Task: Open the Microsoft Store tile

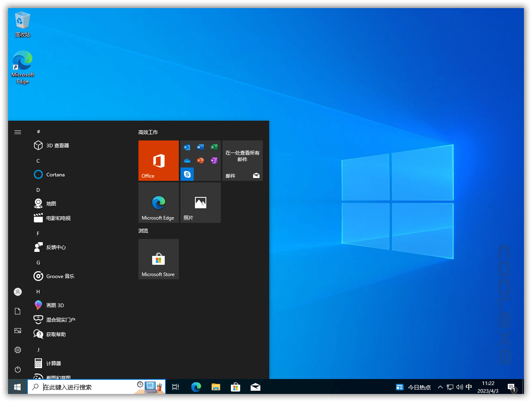Action: (158, 259)
